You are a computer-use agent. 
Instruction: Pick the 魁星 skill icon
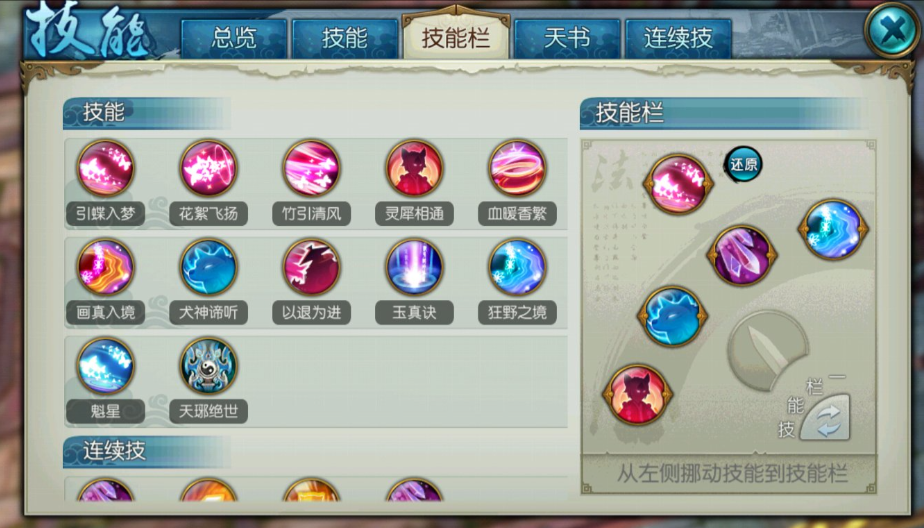[x=105, y=366]
